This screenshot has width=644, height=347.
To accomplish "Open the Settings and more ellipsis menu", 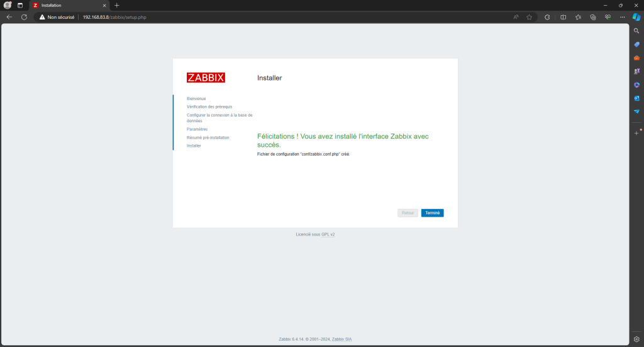I will [622, 17].
